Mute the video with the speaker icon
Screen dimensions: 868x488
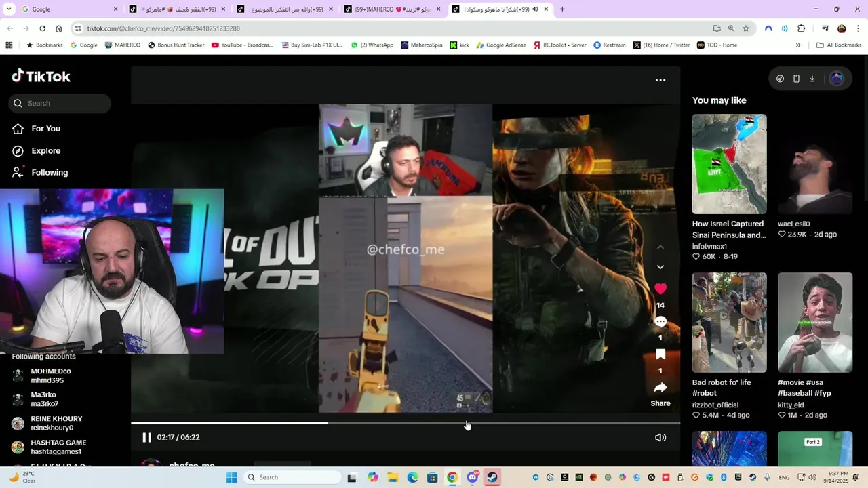(660, 437)
